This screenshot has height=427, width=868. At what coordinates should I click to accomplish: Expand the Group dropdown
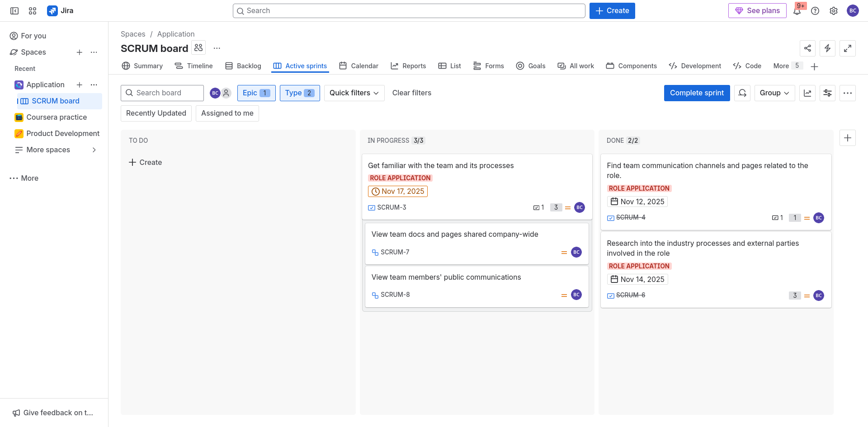tap(774, 93)
